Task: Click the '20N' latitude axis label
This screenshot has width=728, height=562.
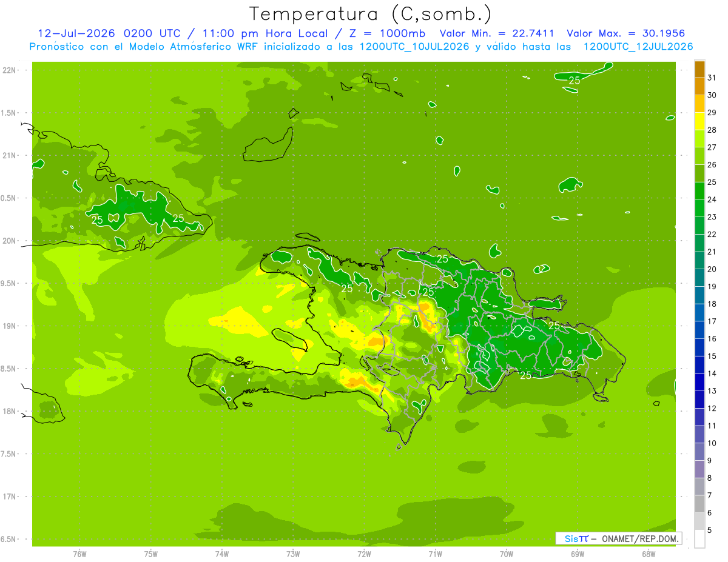Action: [x=10, y=241]
